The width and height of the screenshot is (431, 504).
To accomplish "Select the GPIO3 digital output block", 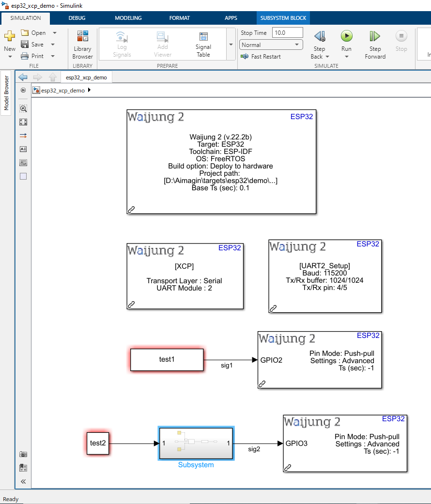I will coord(345,443).
